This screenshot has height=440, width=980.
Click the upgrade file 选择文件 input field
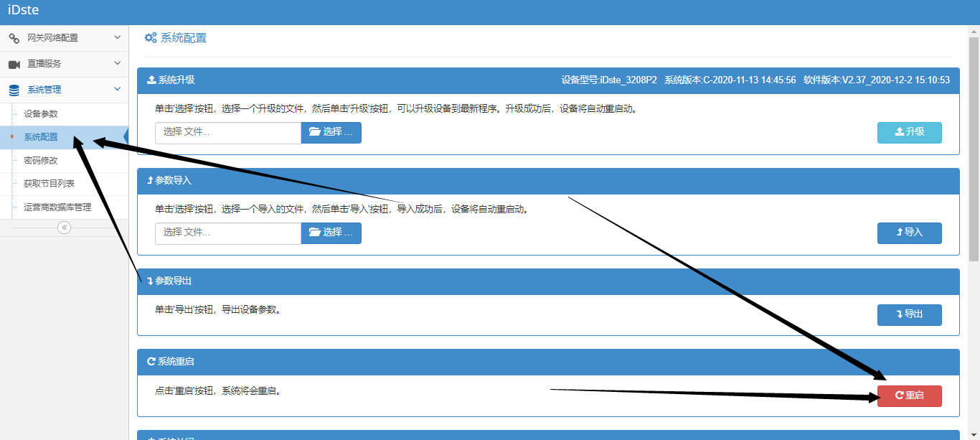tap(227, 132)
